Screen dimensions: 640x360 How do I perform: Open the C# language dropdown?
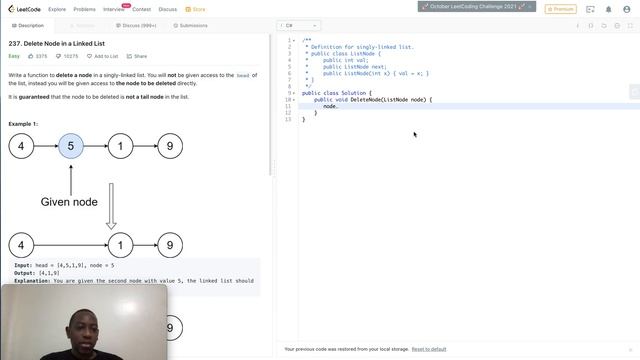pos(298,25)
